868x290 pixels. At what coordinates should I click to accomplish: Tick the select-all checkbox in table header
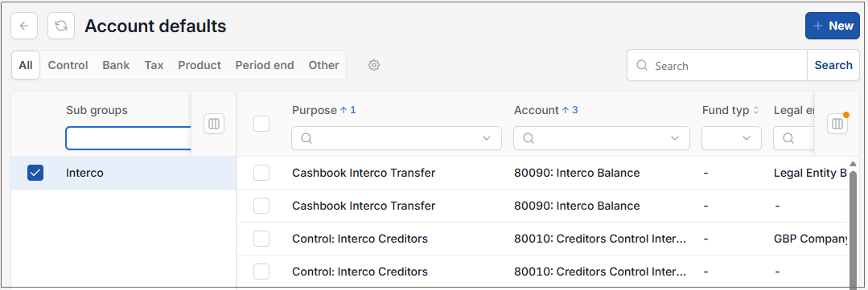point(261,124)
